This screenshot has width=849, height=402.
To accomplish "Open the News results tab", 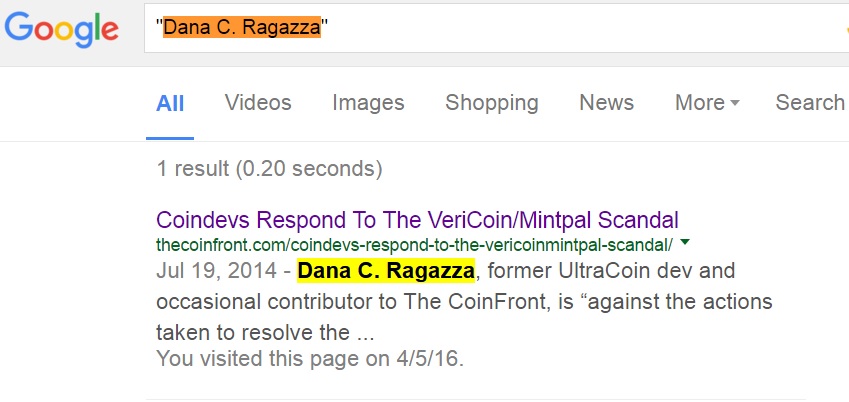I will pos(606,102).
